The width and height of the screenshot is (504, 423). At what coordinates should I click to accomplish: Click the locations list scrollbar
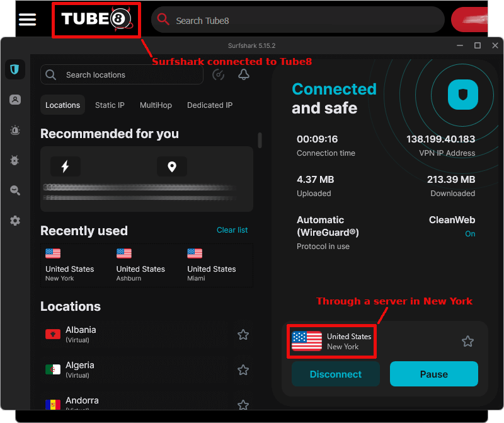tap(260, 140)
